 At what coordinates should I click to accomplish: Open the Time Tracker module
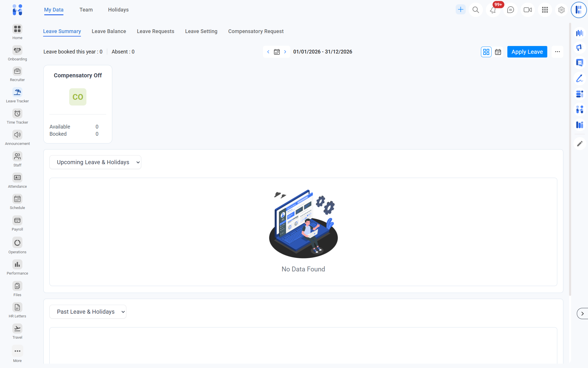[x=17, y=114]
